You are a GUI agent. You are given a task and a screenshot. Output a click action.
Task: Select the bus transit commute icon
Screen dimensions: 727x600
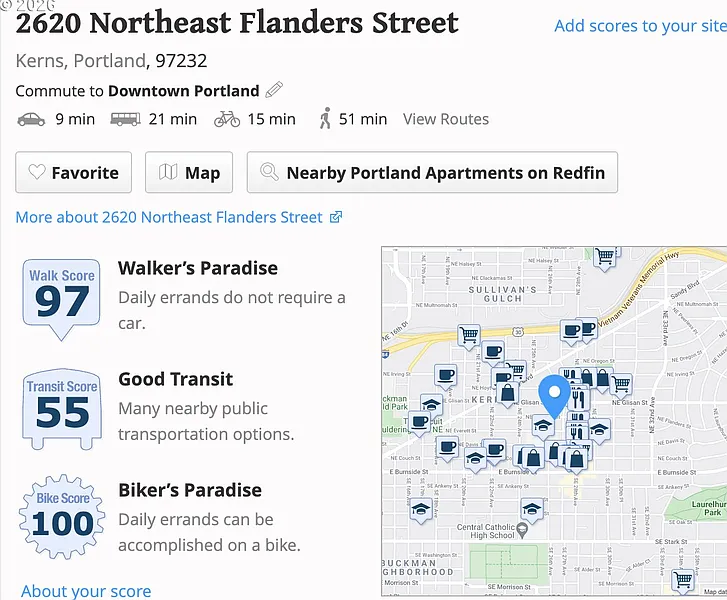[125, 119]
